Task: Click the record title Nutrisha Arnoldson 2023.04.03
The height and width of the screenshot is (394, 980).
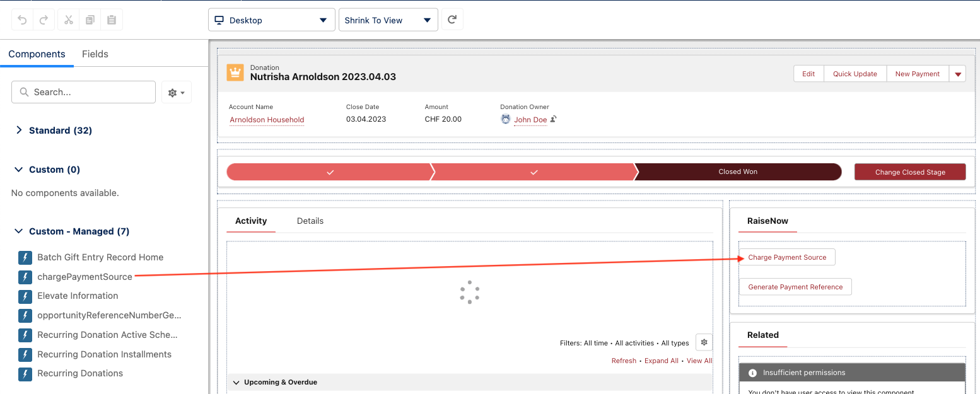Action: point(323,77)
